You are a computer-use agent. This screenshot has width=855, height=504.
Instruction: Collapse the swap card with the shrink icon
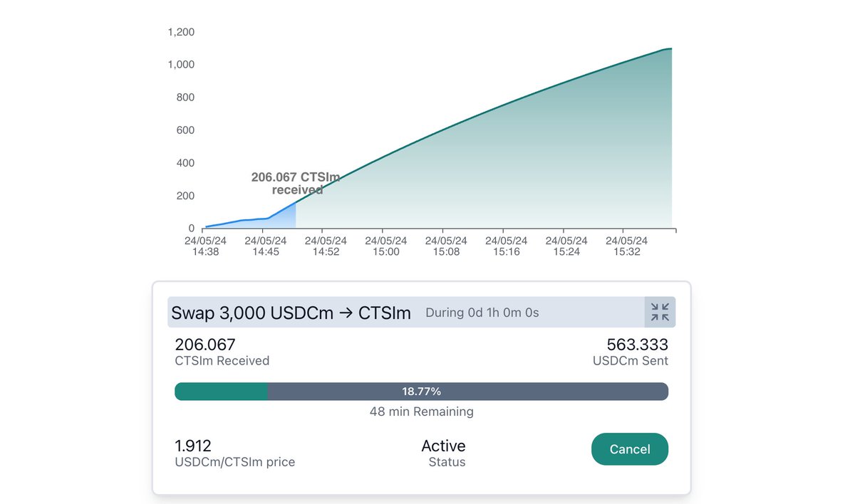coord(660,312)
